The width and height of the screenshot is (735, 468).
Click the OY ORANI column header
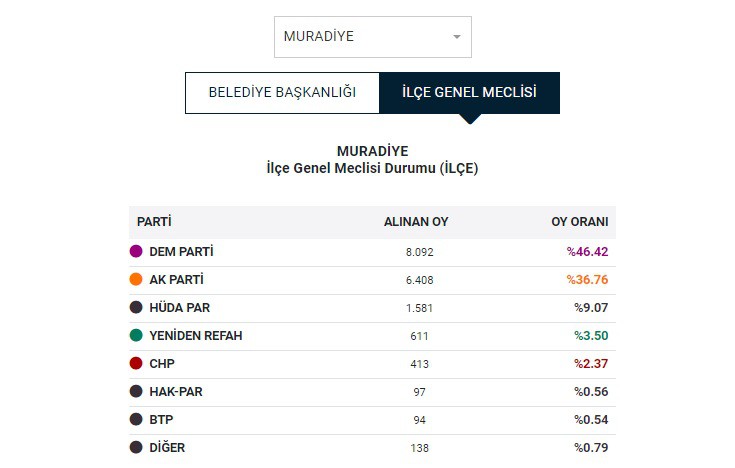tap(580, 222)
